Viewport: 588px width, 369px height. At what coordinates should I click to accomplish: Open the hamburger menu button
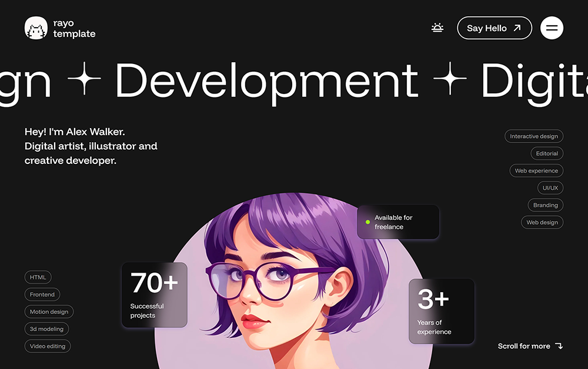point(552,28)
